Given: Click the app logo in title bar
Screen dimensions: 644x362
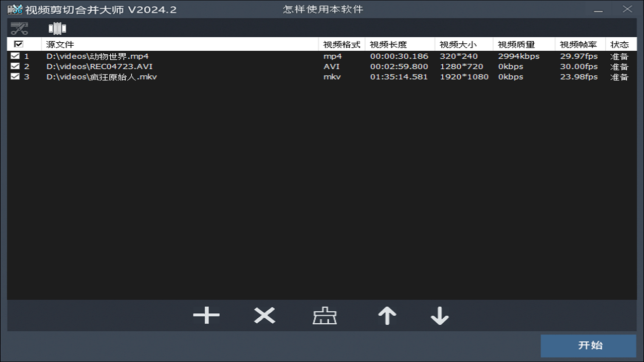Looking at the screenshot, I should point(15,10).
